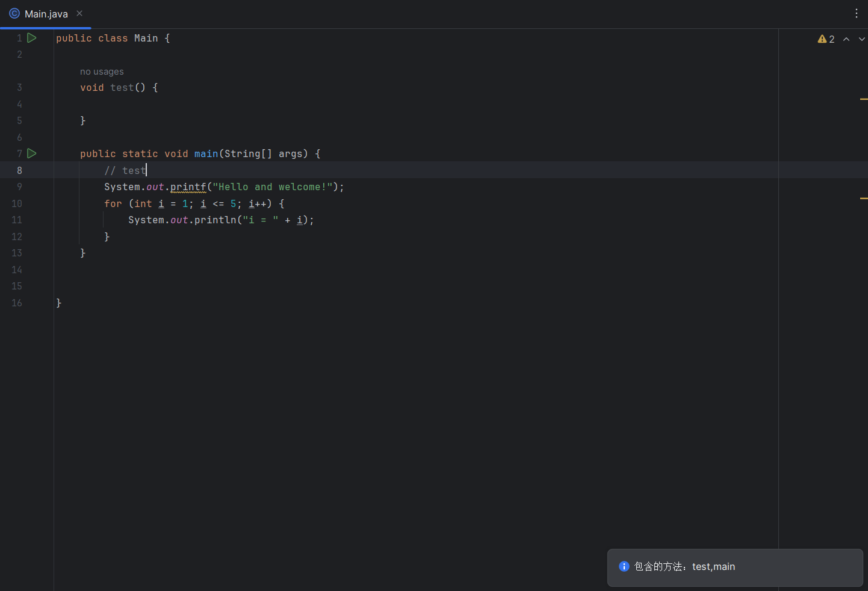
Task: Click line number 3 in the gutter
Action: (19, 88)
